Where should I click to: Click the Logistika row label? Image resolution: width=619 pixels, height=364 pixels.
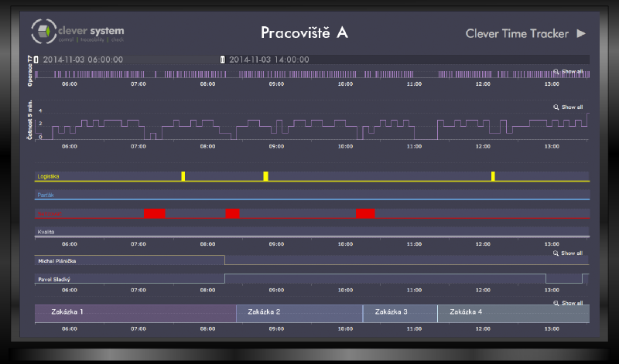(48, 176)
